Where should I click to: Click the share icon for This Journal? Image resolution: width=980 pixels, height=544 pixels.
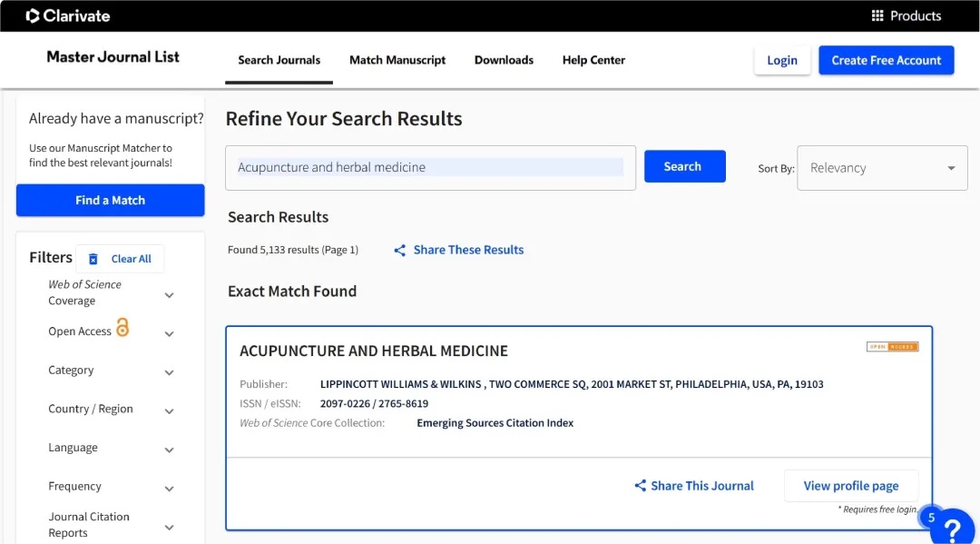click(x=641, y=486)
